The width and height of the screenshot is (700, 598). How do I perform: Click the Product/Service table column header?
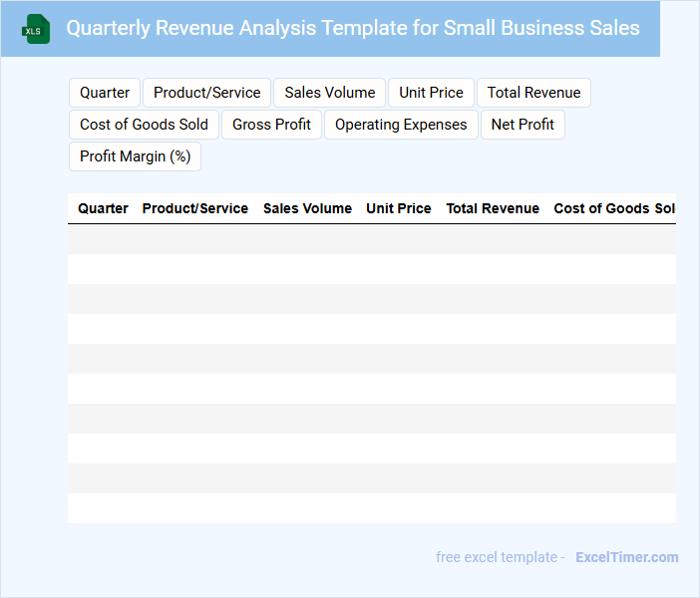[x=195, y=208]
